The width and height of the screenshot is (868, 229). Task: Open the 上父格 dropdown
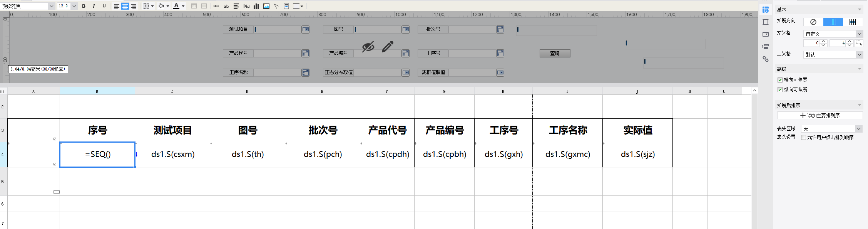click(833, 55)
